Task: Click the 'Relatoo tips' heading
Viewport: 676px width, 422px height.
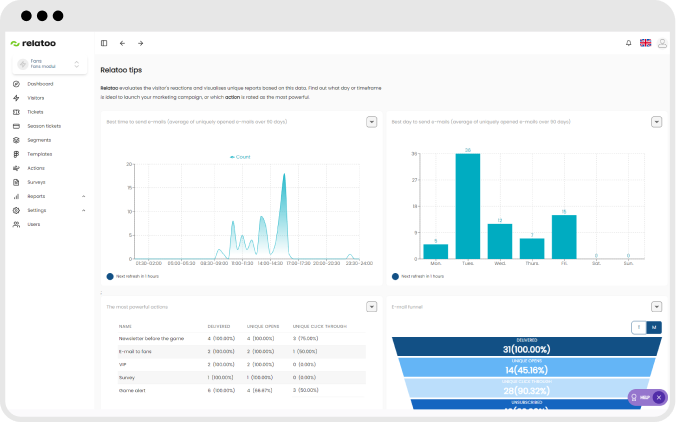Action: point(121,70)
